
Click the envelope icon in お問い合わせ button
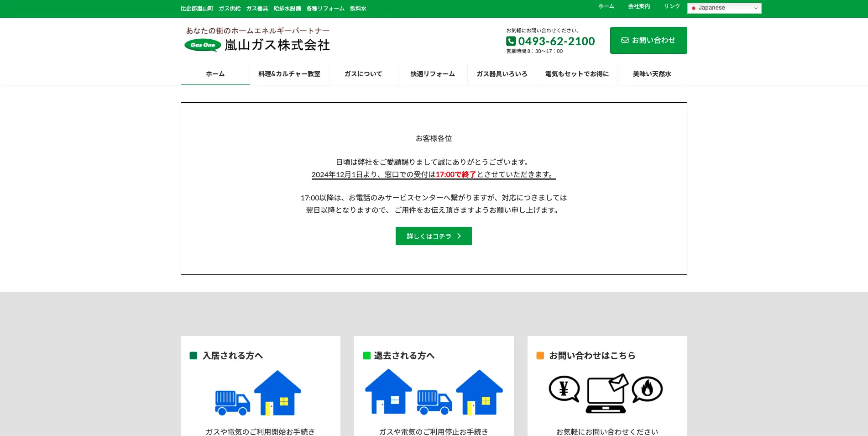[625, 40]
